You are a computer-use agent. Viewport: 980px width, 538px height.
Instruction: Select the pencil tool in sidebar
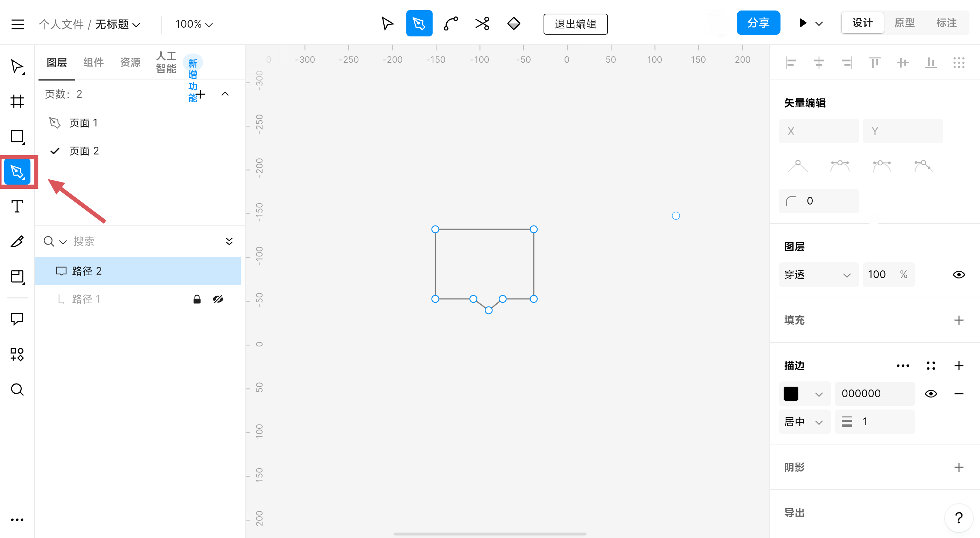[x=17, y=241]
